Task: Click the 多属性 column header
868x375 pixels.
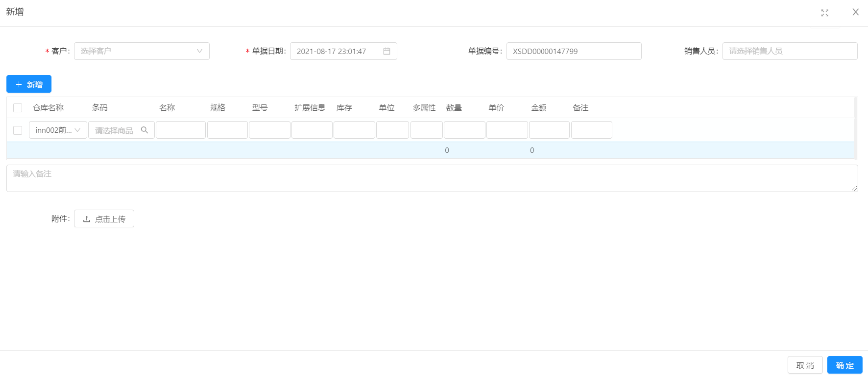Action: 424,108
